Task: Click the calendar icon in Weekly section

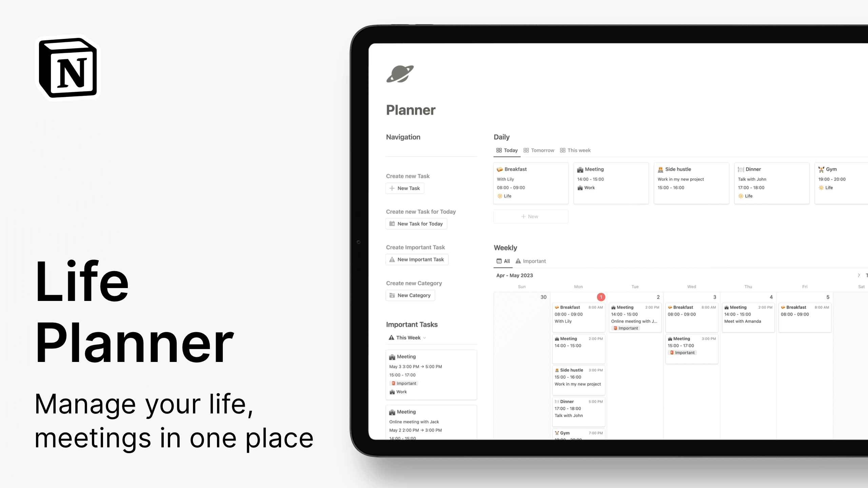Action: 499,260
